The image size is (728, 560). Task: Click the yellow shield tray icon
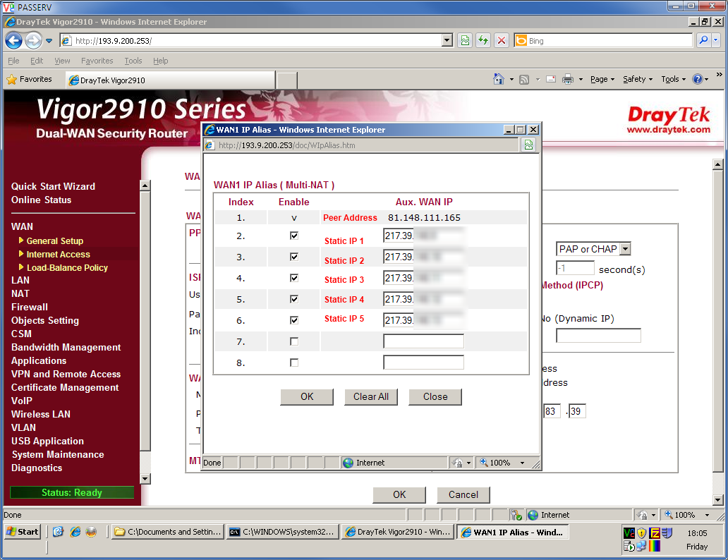tap(642, 533)
